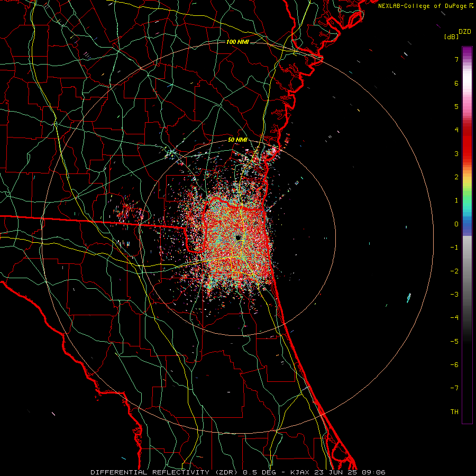Click the [dB] units label

click(452, 36)
